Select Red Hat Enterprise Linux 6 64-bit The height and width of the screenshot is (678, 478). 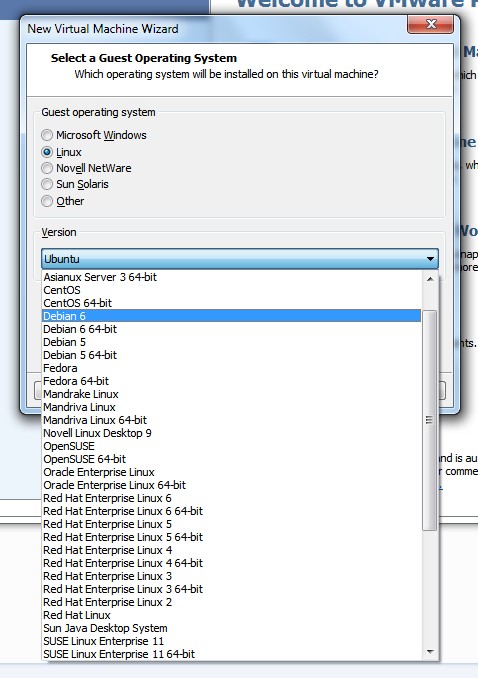pos(231,511)
